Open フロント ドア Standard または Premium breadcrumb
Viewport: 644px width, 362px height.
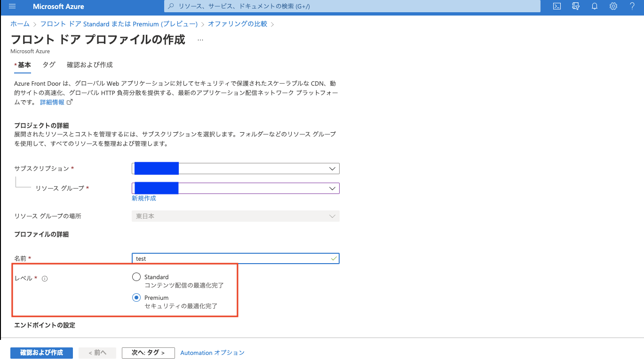pos(119,24)
